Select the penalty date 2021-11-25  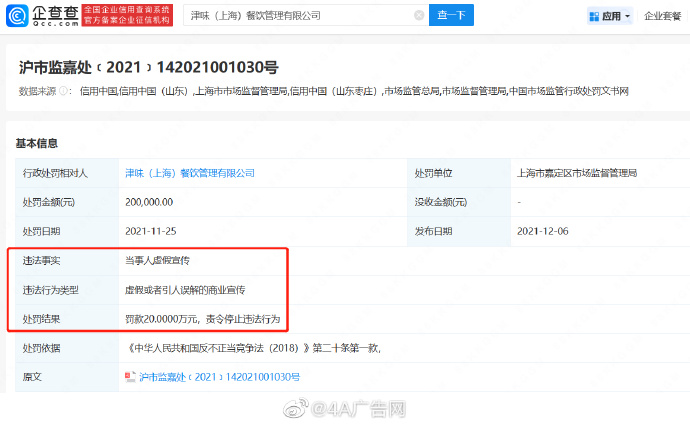(150, 231)
